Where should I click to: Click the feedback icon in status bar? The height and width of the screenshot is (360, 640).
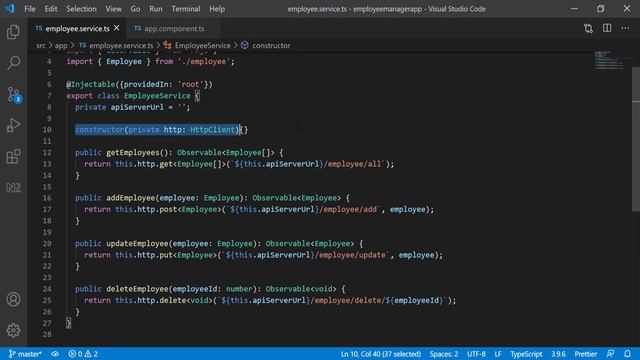point(610,354)
